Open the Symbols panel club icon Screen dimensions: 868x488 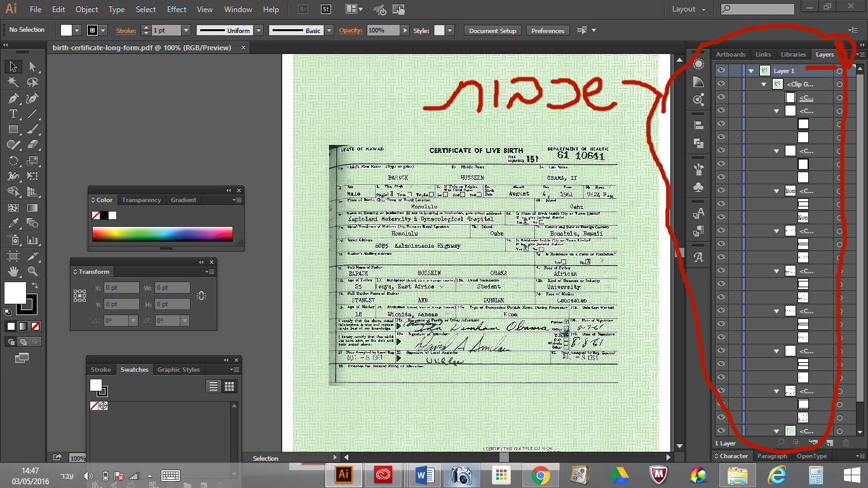(699, 187)
